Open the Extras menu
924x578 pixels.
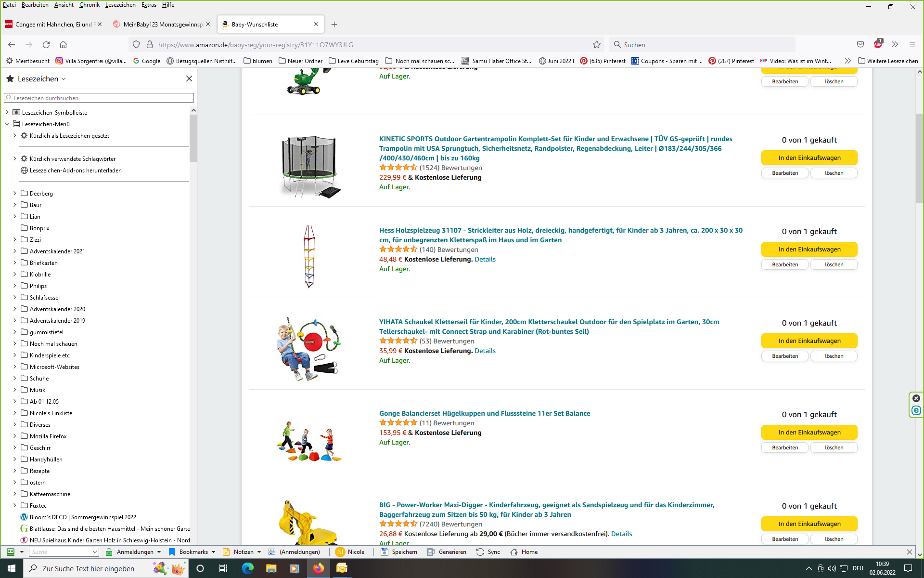(149, 5)
